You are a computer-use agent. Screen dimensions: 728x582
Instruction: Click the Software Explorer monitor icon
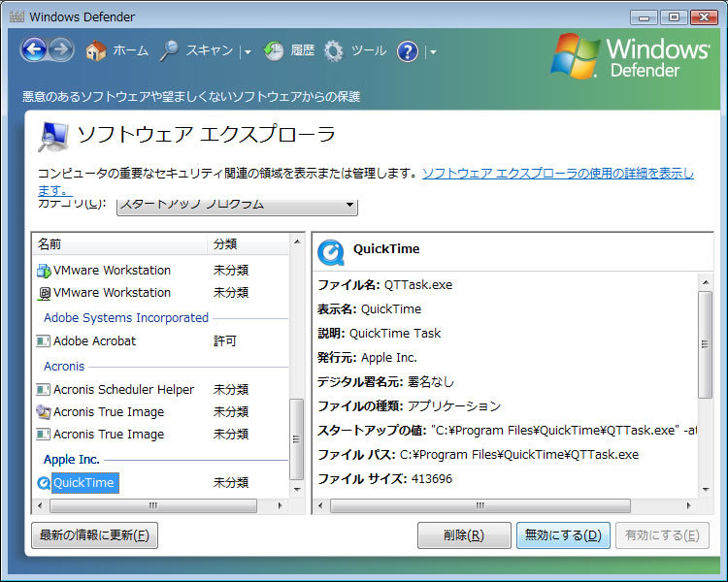click(x=53, y=137)
